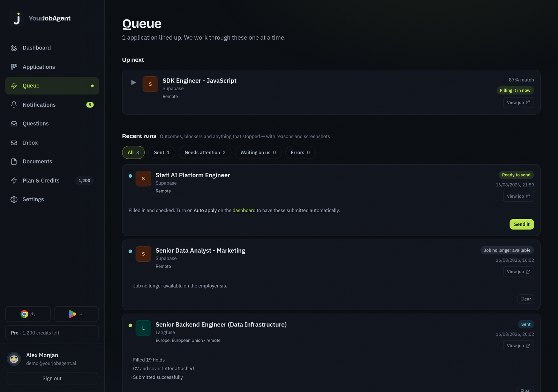Image resolution: width=558 pixels, height=392 pixels.
Task: Filter runs by Sent tab
Action: tap(162, 153)
